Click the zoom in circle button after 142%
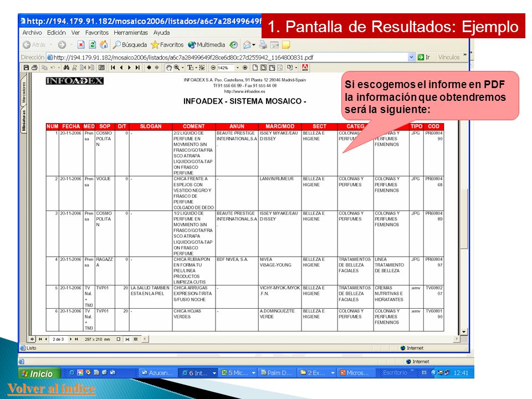 click(245, 68)
